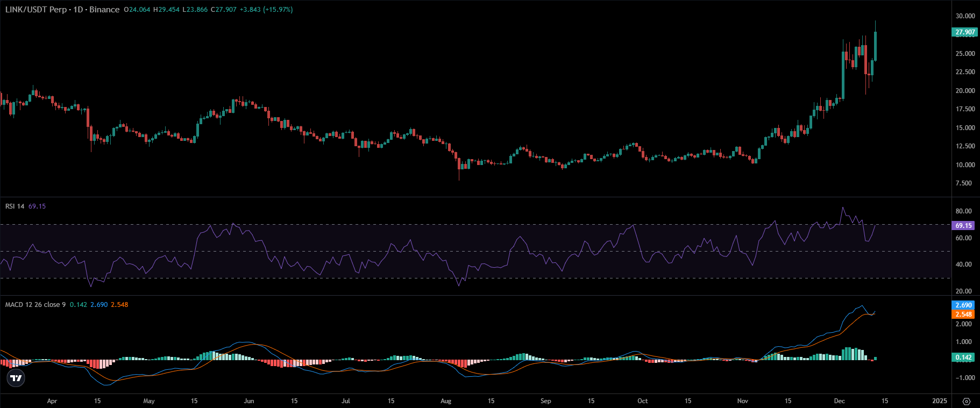Click MACD histogram value tag 0.142

coord(963,357)
